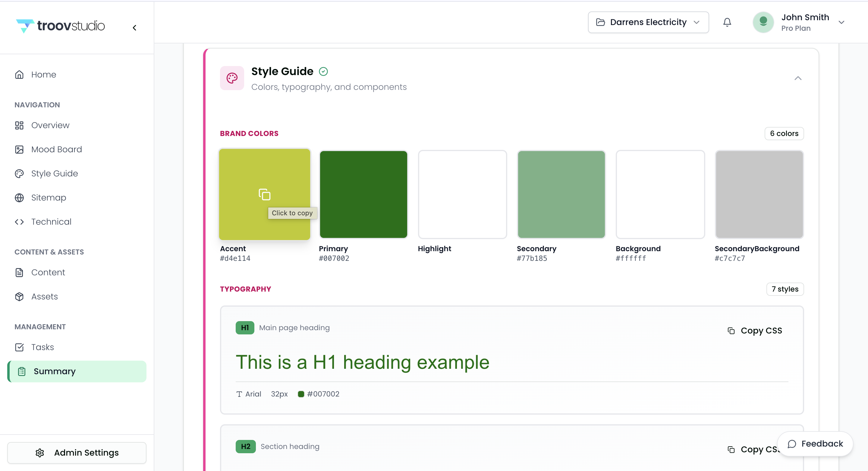The height and width of the screenshot is (471, 868).
Task: Click John Smith's avatar image
Action: point(763,22)
